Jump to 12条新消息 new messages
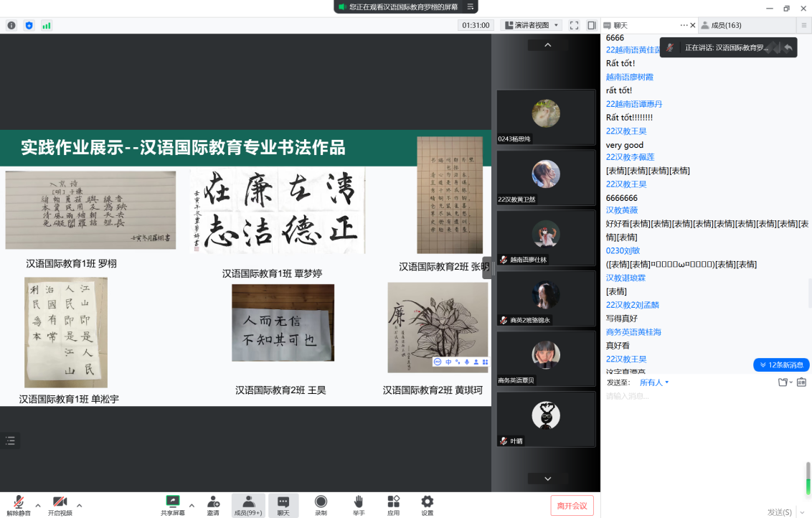812x518 pixels. pyautogui.click(x=781, y=365)
